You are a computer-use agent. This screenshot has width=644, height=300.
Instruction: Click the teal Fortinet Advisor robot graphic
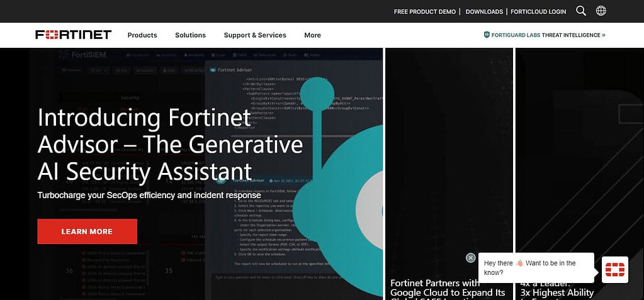click(x=337, y=187)
